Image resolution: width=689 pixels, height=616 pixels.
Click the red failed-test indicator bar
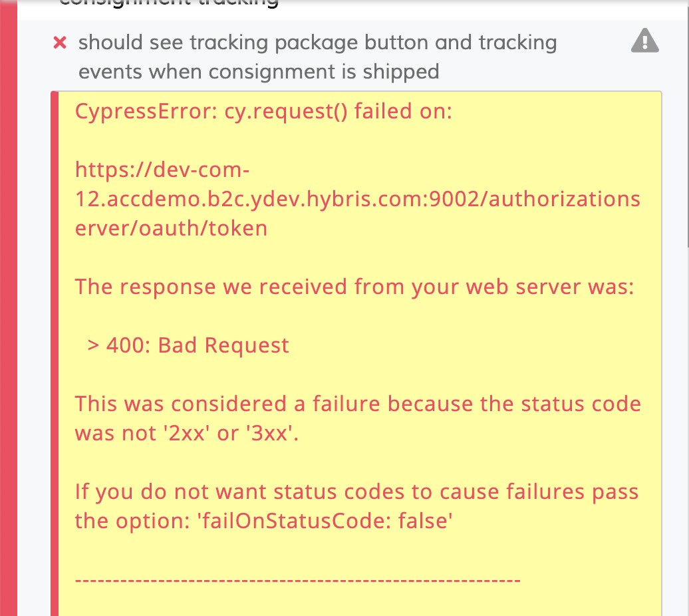7,308
